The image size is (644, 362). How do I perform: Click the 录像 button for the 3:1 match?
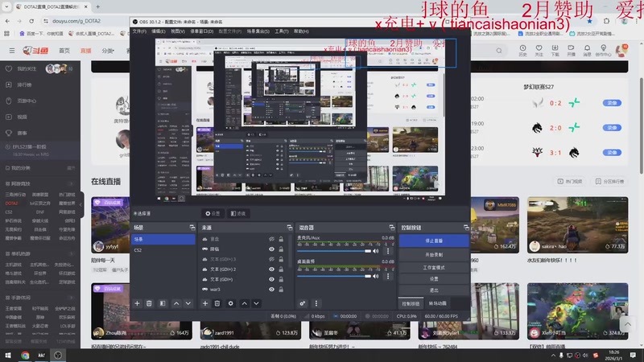tap(612, 152)
